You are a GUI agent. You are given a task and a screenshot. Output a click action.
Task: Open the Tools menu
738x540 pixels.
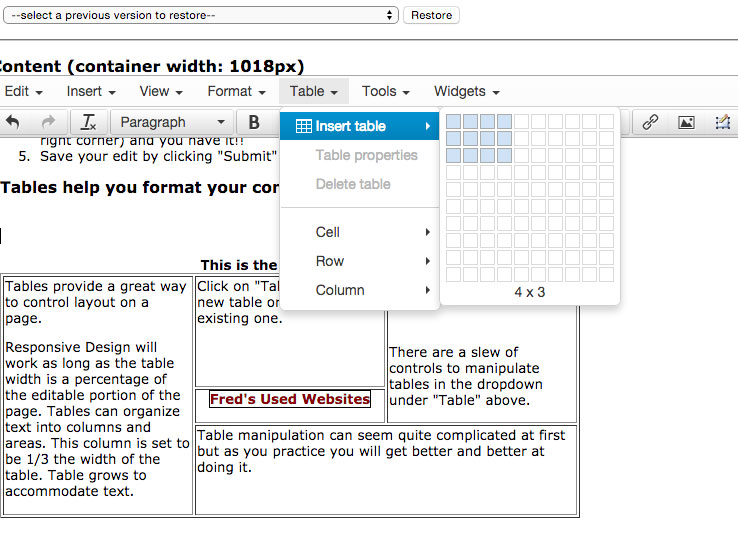pyautogui.click(x=385, y=91)
